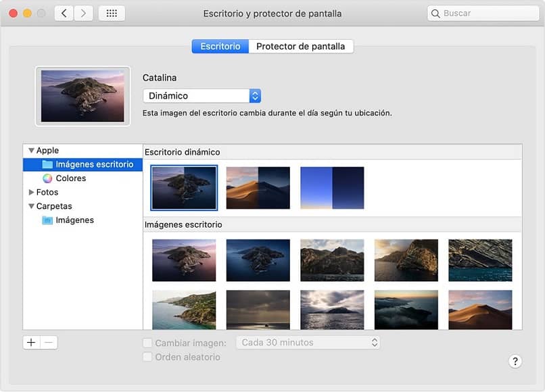Click the Carpetas label in sidebar
This screenshot has width=545, height=392.
click(x=54, y=206)
